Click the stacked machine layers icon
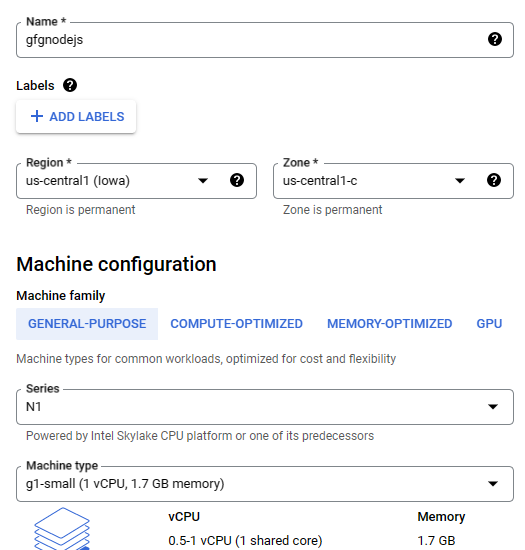Viewport: 525px width, 550px height. pos(62,529)
